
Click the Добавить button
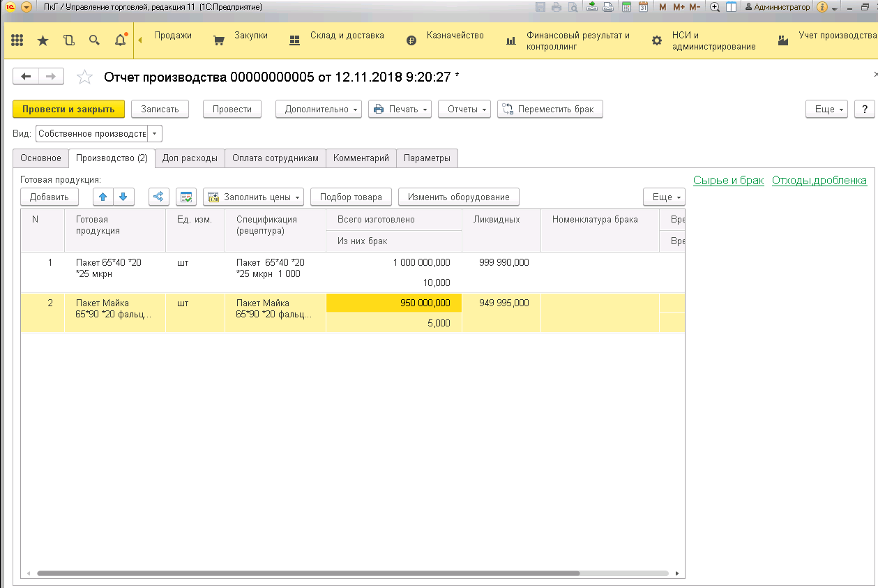(x=49, y=197)
